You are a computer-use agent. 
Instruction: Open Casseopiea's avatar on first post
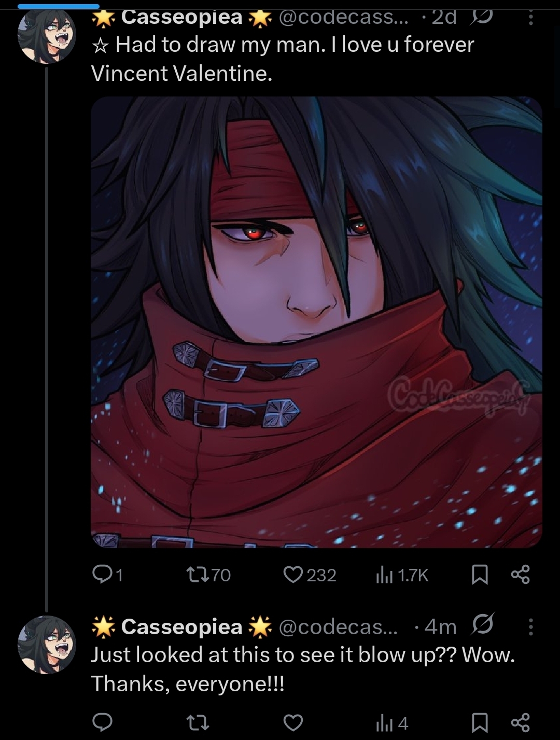click(47, 34)
